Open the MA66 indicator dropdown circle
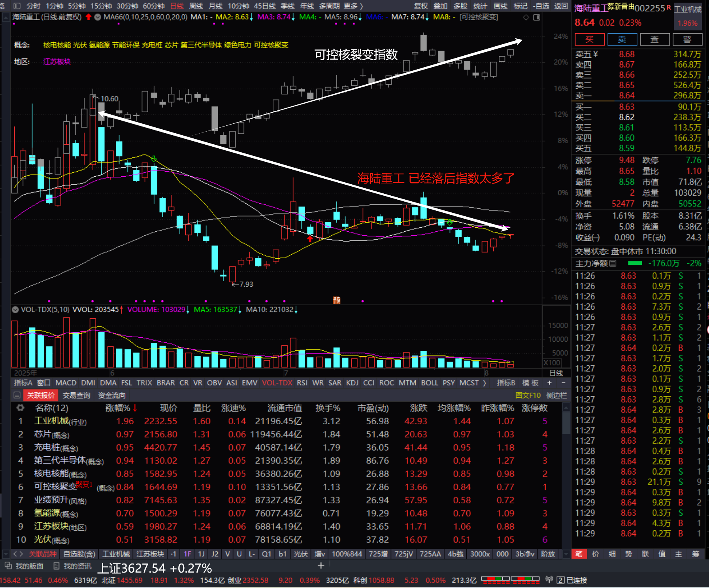The width and height of the screenshot is (709, 588). 97,17
